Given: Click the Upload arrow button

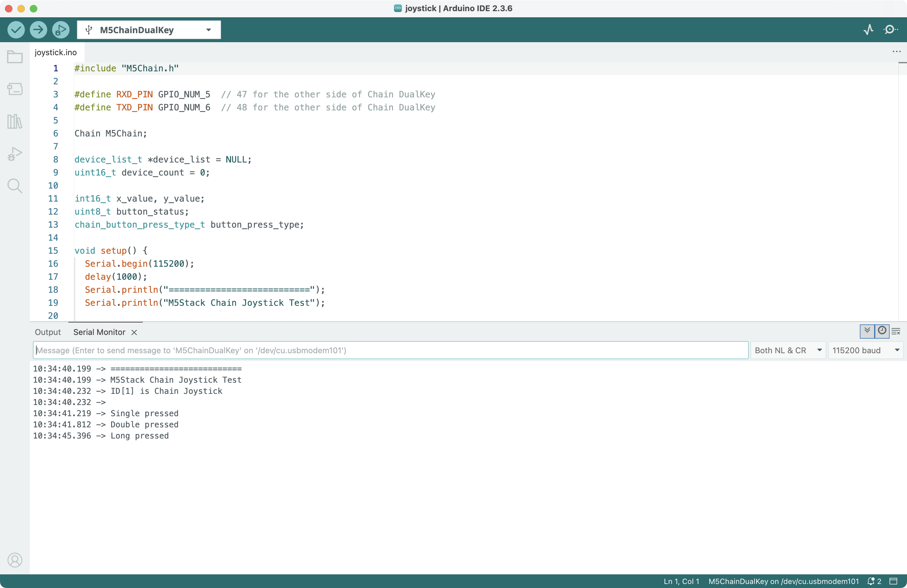Looking at the screenshot, I should (x=38, y=30).
